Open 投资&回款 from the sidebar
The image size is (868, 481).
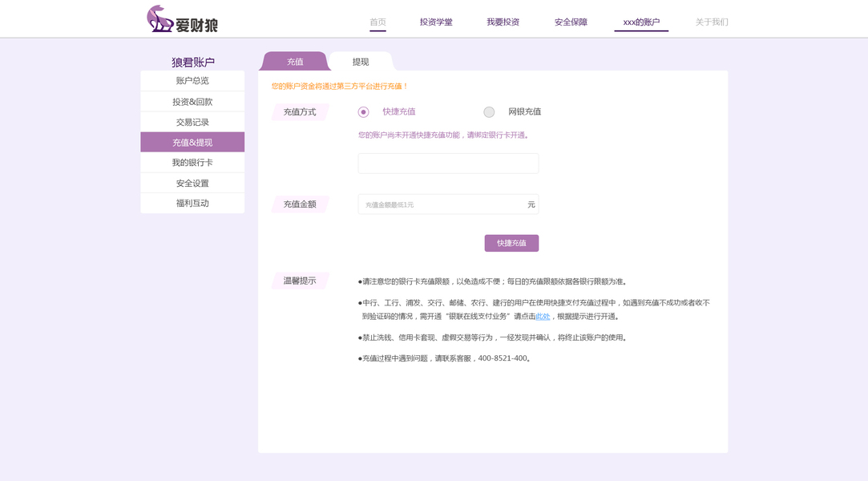click(x=192, y=101)
